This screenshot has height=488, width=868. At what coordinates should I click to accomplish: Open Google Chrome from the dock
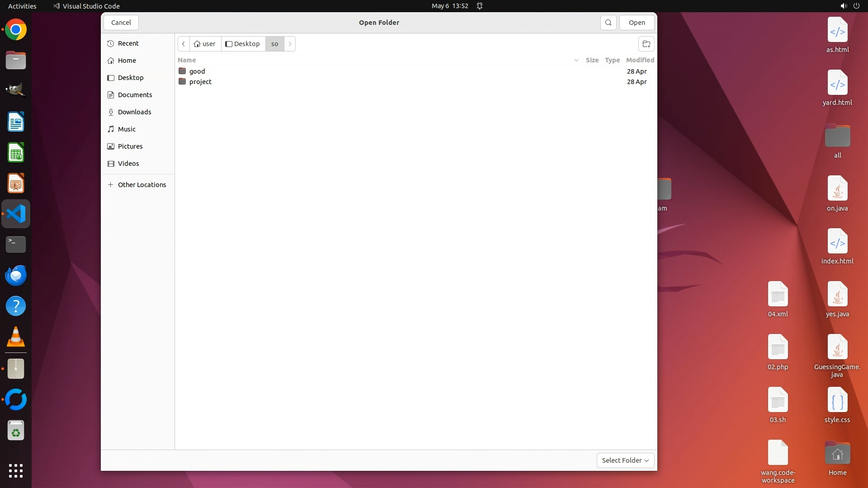[16, 30]
